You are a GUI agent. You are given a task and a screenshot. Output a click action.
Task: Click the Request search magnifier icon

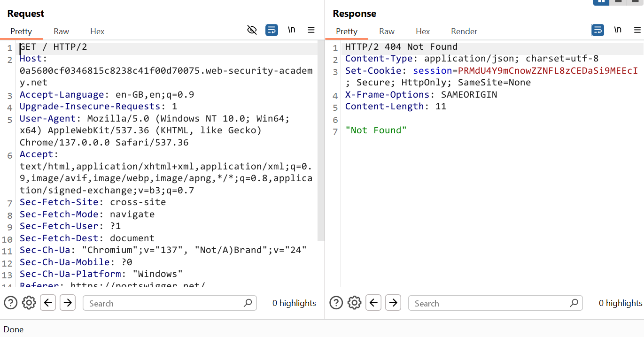(x=248, y=303)
